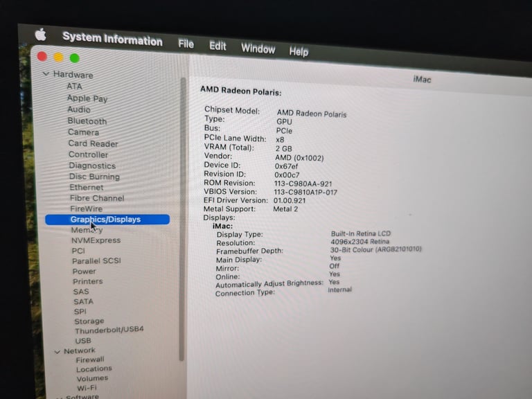Click the VRAM value 2 GB
532x399 pixels.
click(283, 149)
